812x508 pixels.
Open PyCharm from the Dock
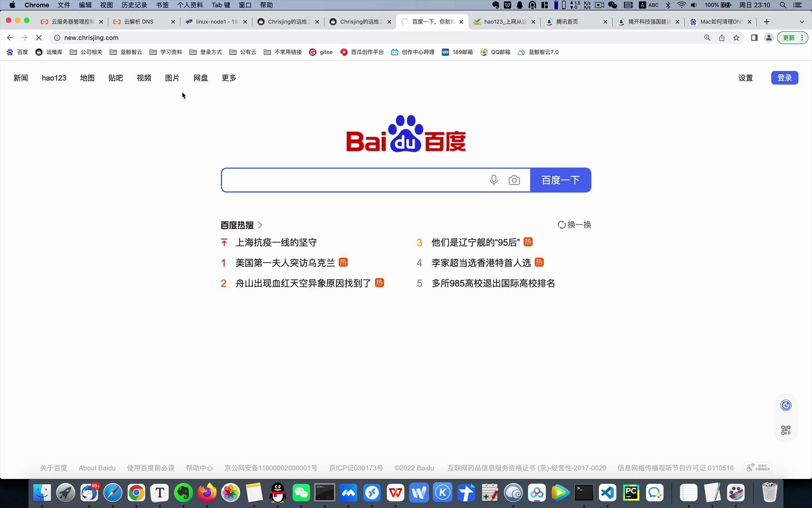[x=631, y=493]
